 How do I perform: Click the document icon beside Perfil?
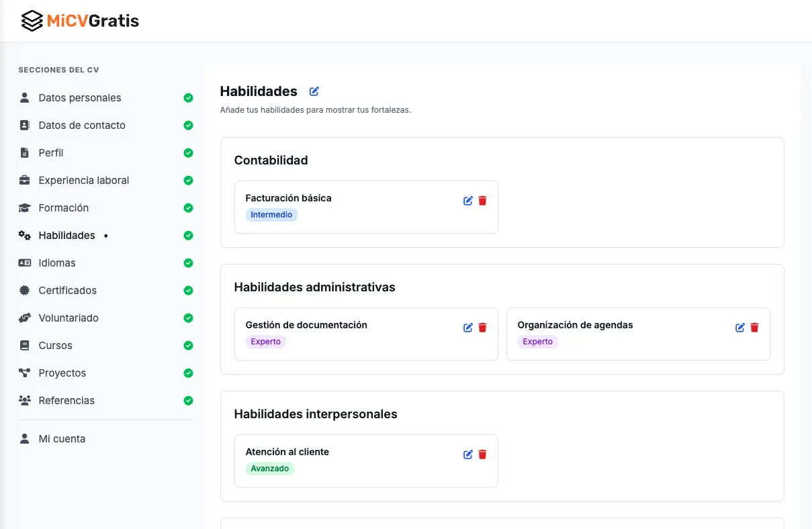pyautogui.click(x=24, y=152)
